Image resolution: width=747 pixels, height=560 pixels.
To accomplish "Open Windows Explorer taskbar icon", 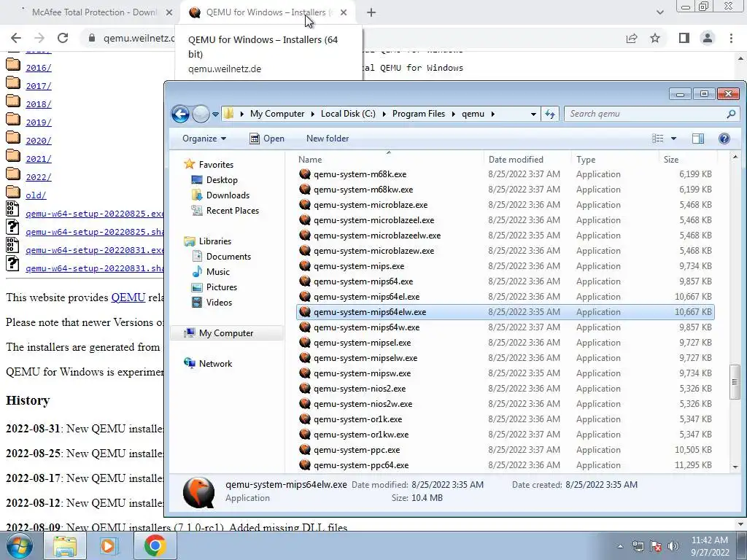I will point(65,545).
